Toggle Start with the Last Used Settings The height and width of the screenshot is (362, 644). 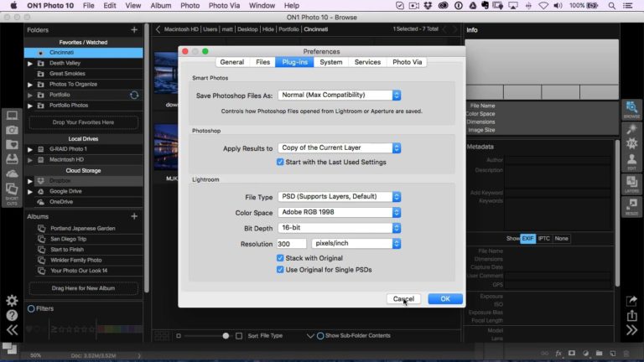click(x=280, y=162)
